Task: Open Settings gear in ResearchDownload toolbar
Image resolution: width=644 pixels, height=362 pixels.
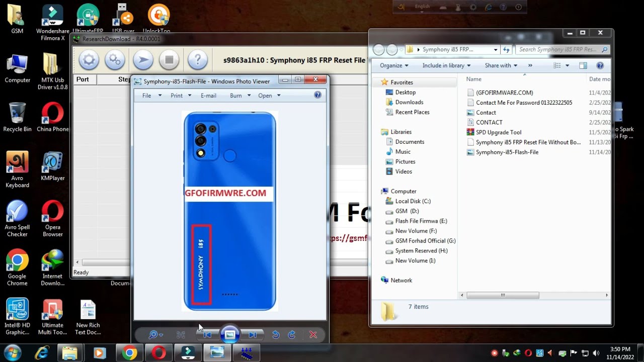Action: (x=89, y=60)
